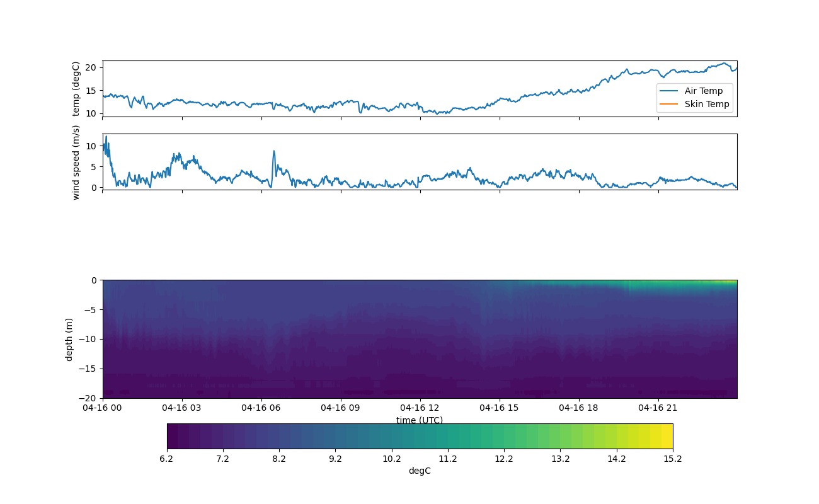Click the 04-16 18 time tick label
This screenshot has width=819, height=504.
pyautogui.click(x=579, y=408)
